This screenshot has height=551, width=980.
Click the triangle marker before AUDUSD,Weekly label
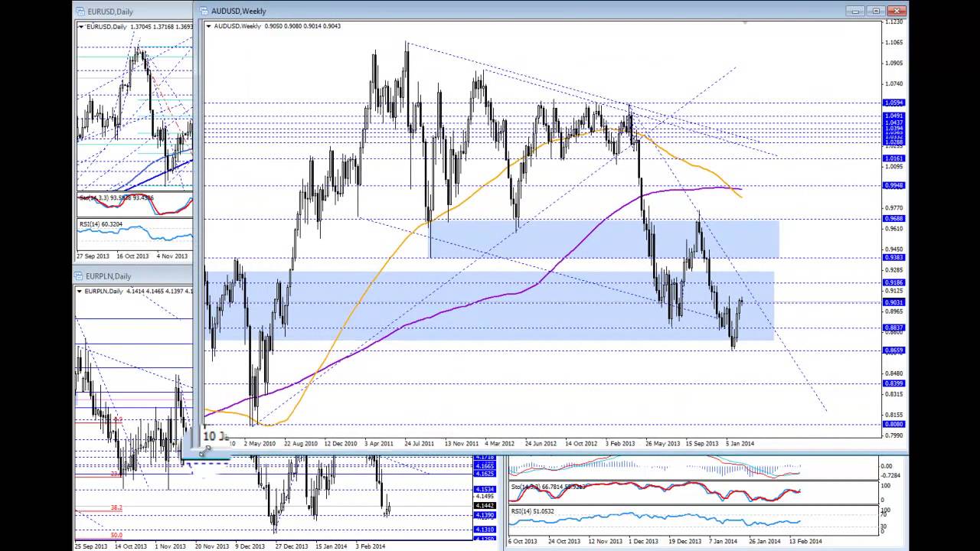coord(209,26)
